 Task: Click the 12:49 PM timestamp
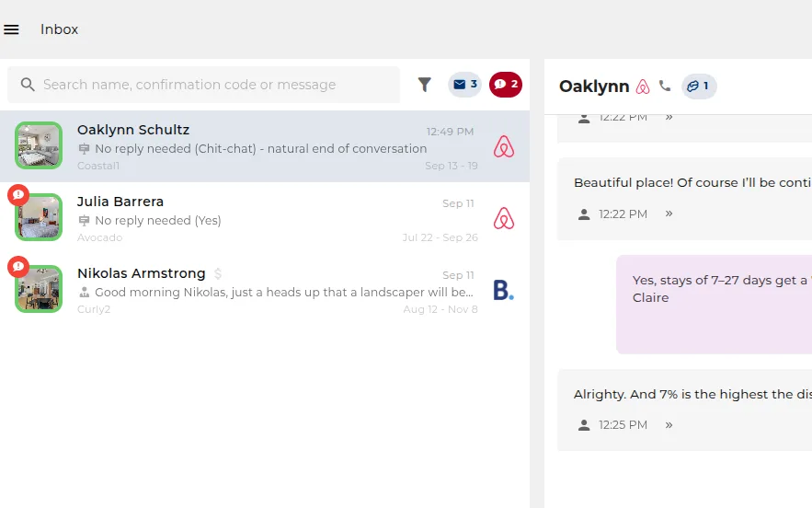click(x=450, y=132)
